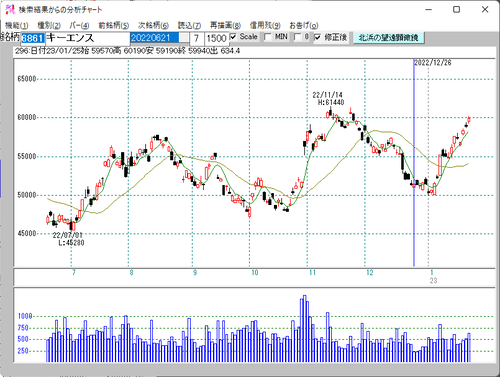Minimize the chart window

coord(429,10)
